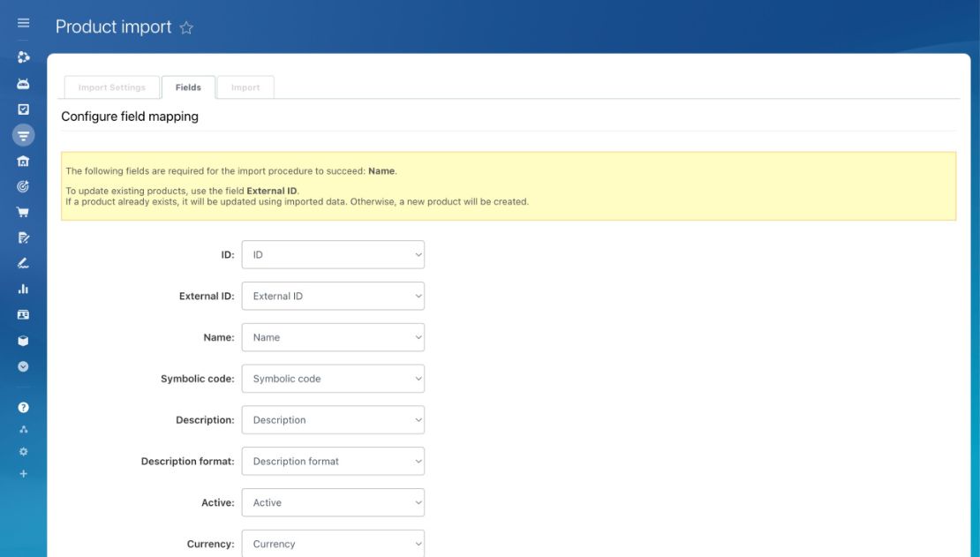980x557 pixels.
Task: Open the ID field mapping dropdown
Action: tap(333, 255)
